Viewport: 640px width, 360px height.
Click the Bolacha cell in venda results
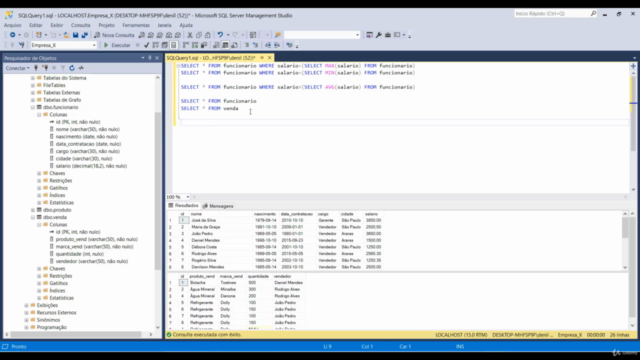pyautogui.click(x=198, y=282)
